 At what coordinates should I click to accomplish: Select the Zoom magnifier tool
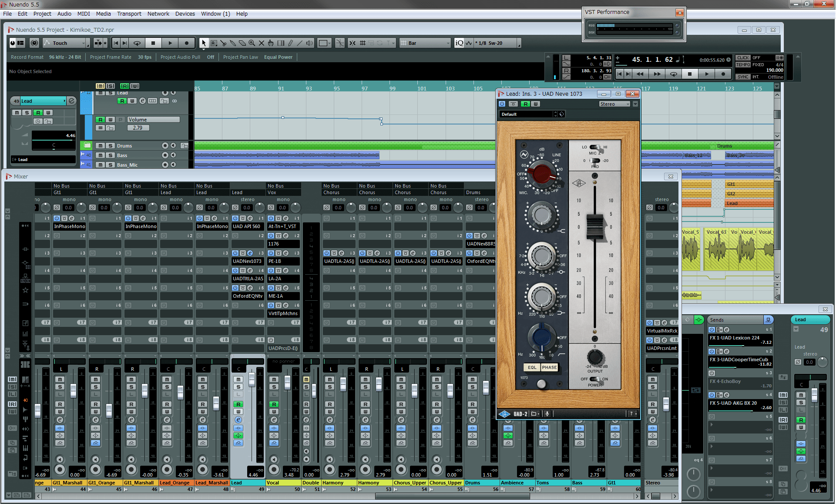[252, 43]
